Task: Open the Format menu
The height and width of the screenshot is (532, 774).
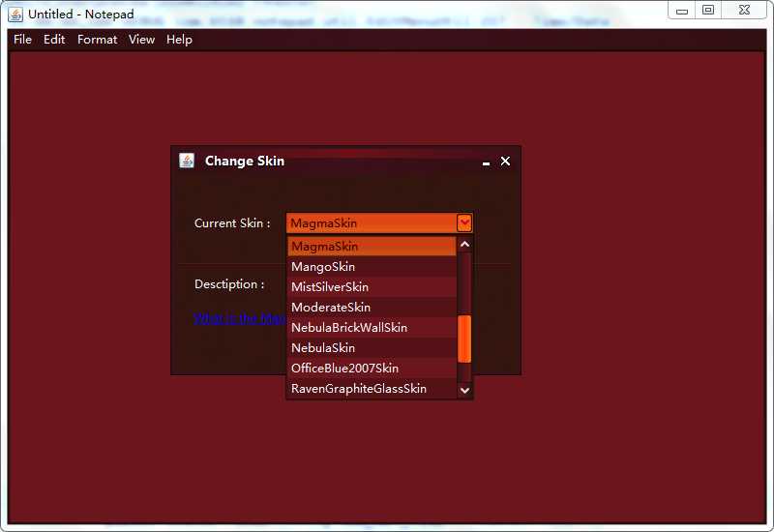Action: click(x=98, y=40)
